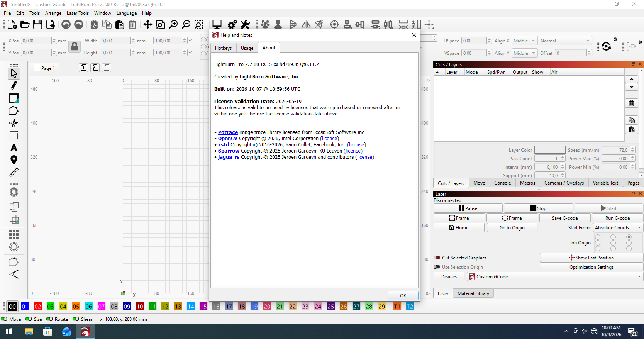Toggle the aspect ratio lock icon
Viewport: 644px width, 339px height.
coord(75,47)
